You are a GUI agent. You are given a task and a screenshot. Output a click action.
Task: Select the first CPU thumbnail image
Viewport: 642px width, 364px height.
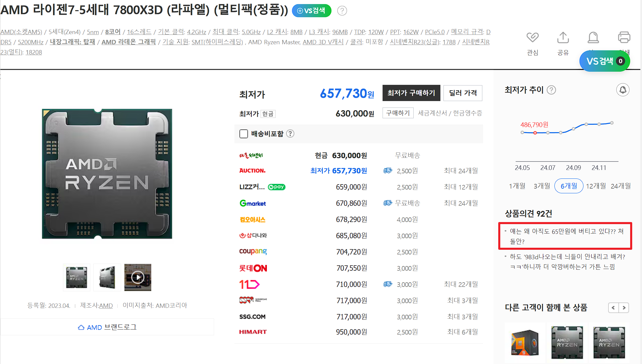(x=76, y=277)
